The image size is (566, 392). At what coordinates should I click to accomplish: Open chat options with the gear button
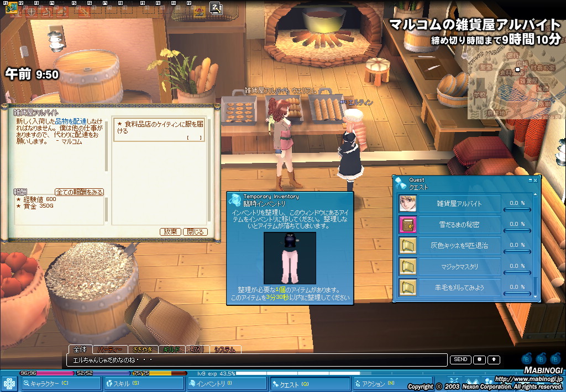pos(479,359)
